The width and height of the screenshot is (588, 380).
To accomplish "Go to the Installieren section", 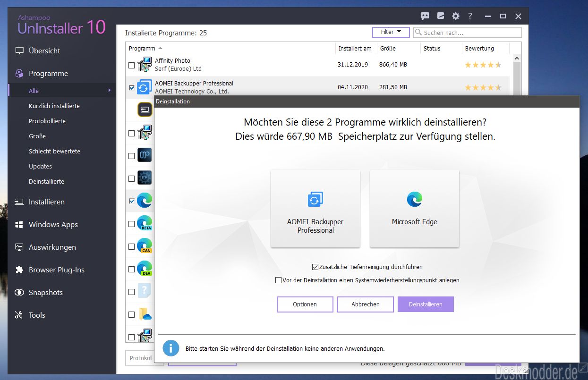I will click(x=47, y=202).
